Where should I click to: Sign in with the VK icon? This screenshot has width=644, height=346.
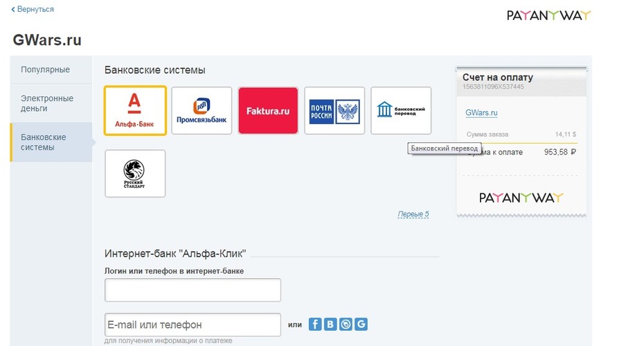pyautogui.click(x=330, y=325)
